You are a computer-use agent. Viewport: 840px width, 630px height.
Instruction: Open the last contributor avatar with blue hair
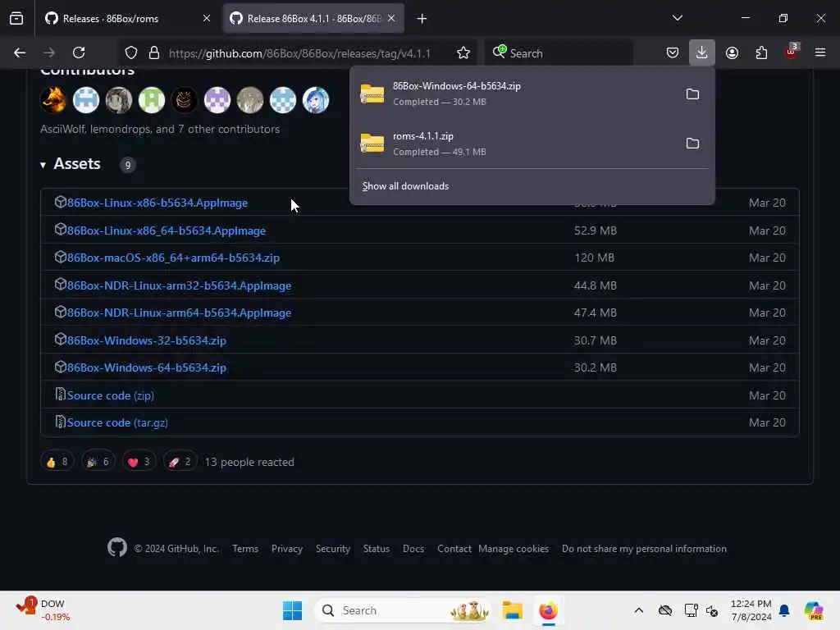[x=316, y=100]
